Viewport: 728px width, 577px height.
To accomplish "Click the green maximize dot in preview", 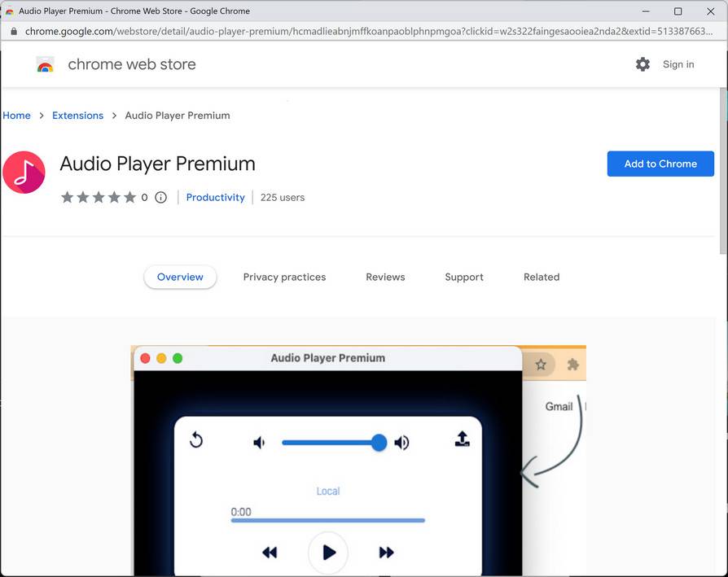I will [x=178, y=358].
